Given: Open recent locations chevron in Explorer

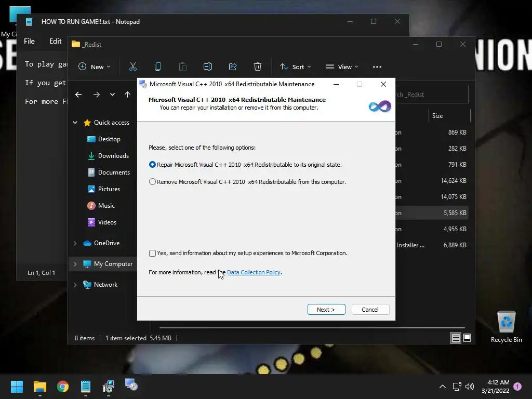Looking at the screenshot, I should pyautogui.click(x=112, y=95).
